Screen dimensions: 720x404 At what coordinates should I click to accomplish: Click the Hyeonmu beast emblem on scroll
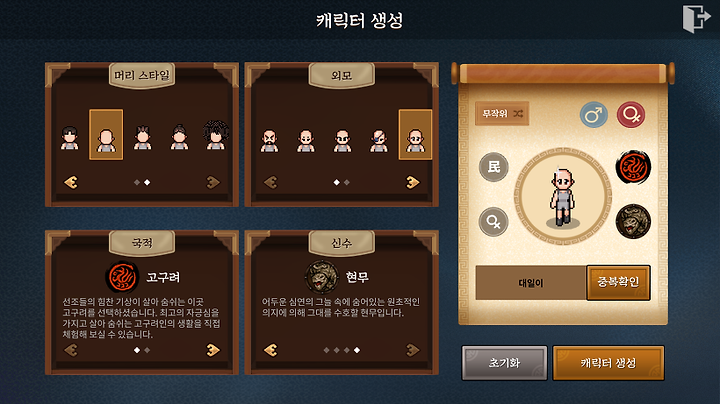(x=633, y=222)
